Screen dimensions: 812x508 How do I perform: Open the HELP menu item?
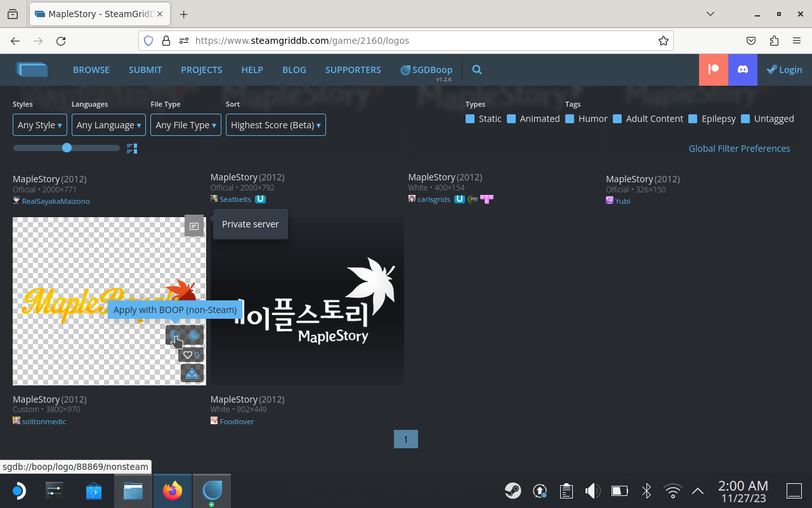tap(252, 70)
